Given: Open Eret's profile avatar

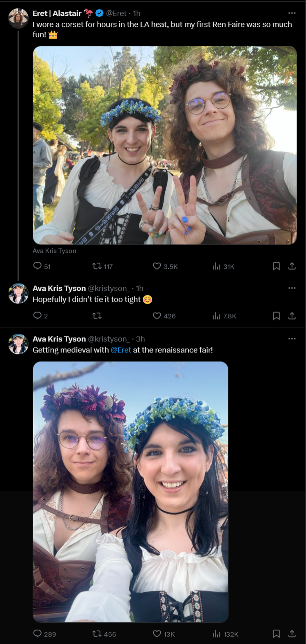Looking at the screenshot, I should (x=18, y=18).
